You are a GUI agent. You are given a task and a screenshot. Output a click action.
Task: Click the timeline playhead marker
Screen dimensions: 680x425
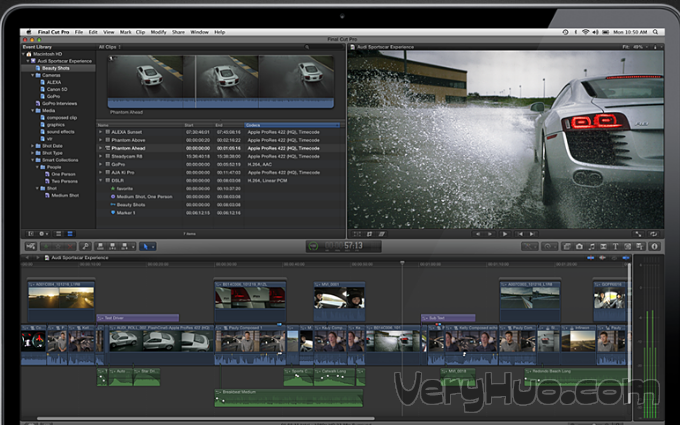click(402, 263)
